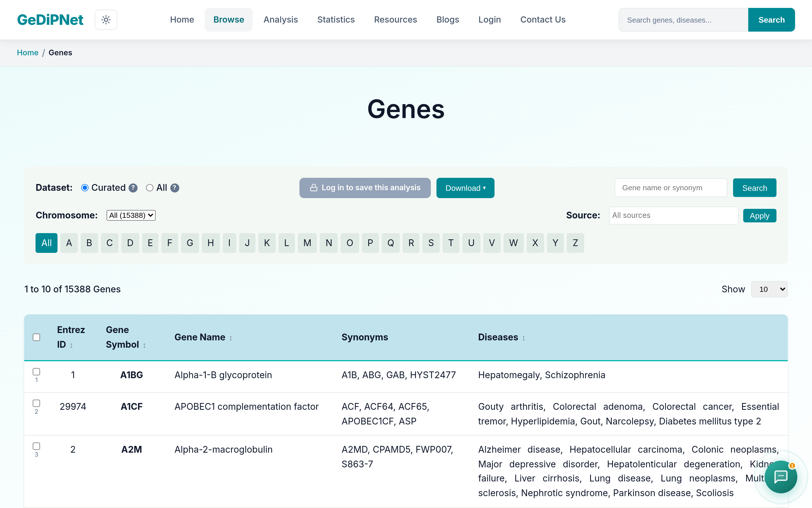Open the Resources navigation item

click(x=395, y=20)
